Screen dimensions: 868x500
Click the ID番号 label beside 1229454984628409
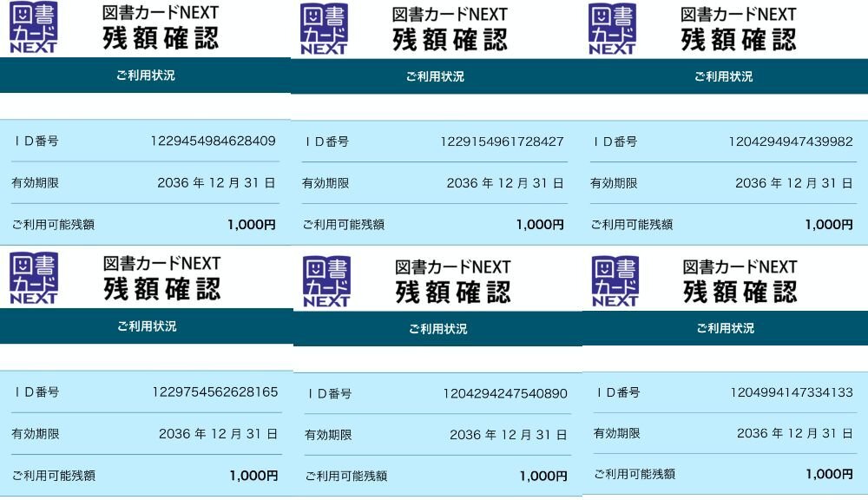(x=36, y=141)
